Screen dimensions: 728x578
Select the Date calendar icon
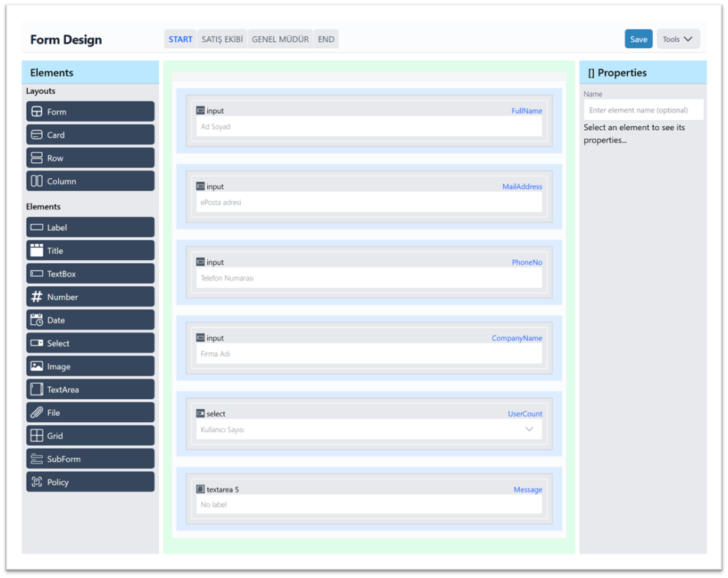(x=37, y=320)
